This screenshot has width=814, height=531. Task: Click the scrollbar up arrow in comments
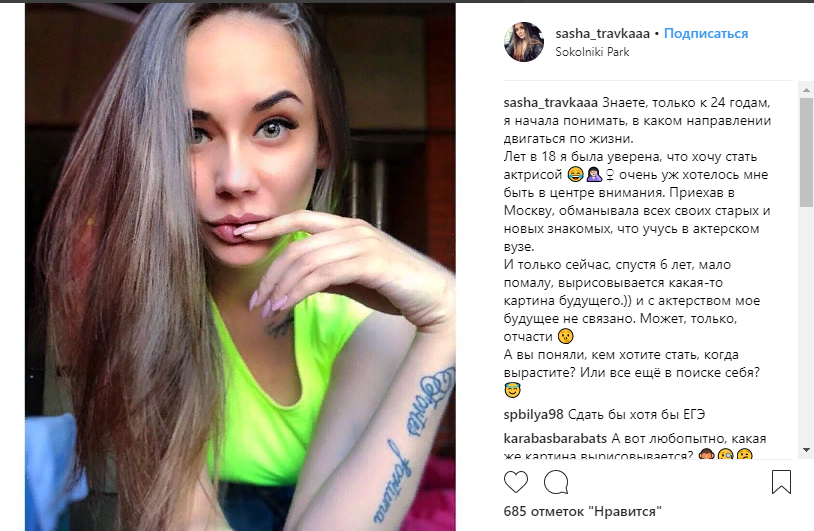806,90
